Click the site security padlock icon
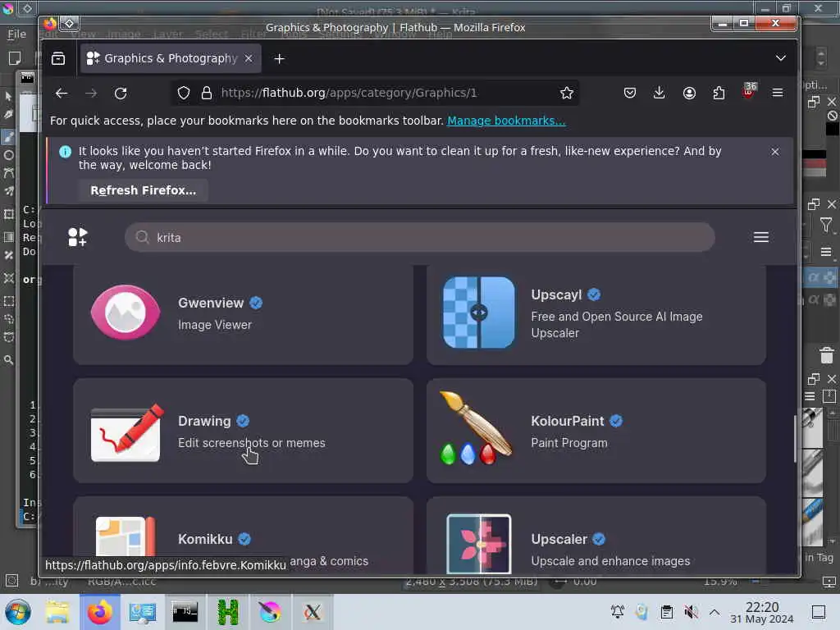 coord(206,94)
